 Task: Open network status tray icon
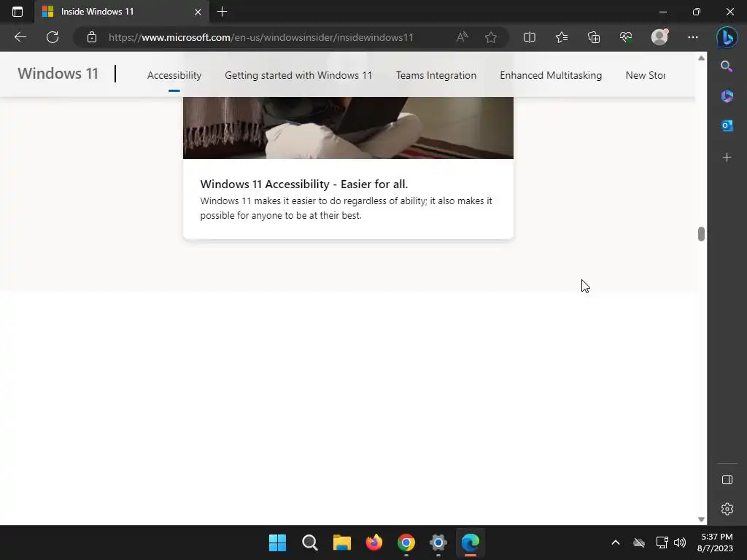click(x=662, y=542)
